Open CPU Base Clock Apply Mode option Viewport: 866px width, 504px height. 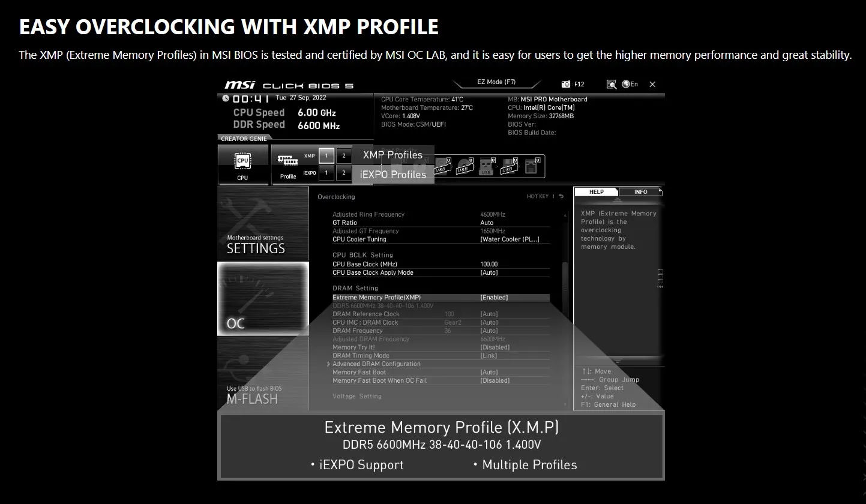click(x=489, y=272)
